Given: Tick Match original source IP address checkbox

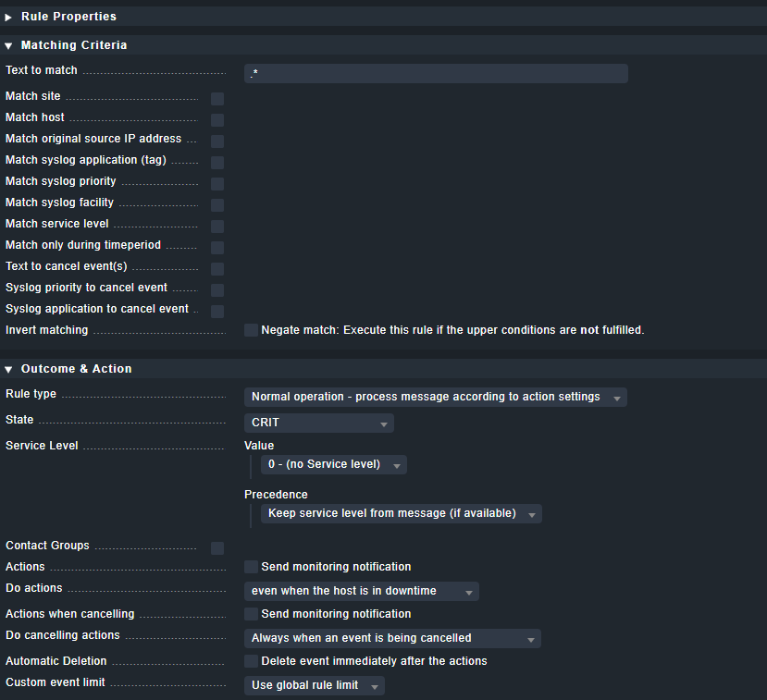Looking at the screenshot, I should tap(217, 141).
